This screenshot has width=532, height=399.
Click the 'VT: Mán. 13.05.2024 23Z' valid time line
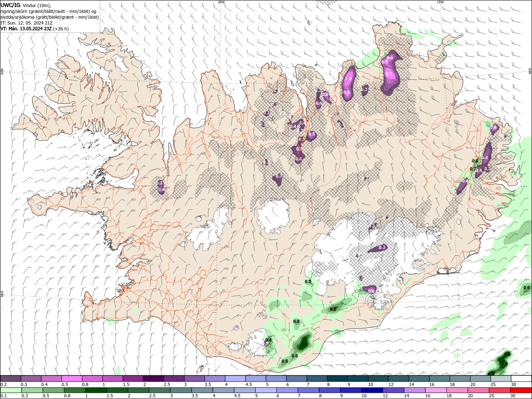[26, 29]
